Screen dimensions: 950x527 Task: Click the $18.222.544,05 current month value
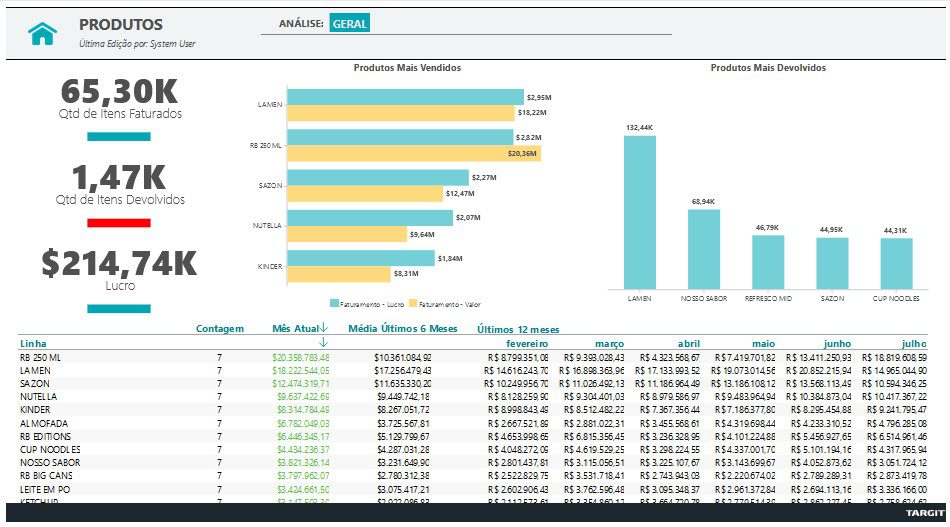tap(301, 371)
